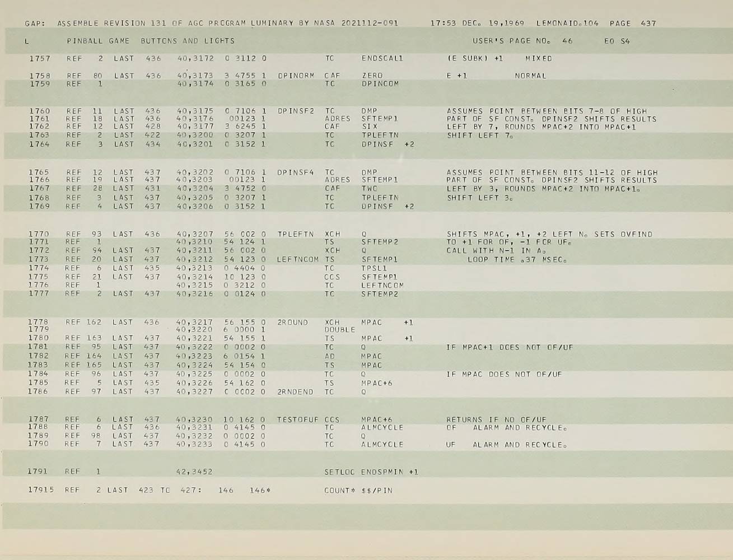Viewport: 733px width, 560px height.
Task: Click comment E +1 NORMAL
Action: pyautogui.click(x=496, y=76)
